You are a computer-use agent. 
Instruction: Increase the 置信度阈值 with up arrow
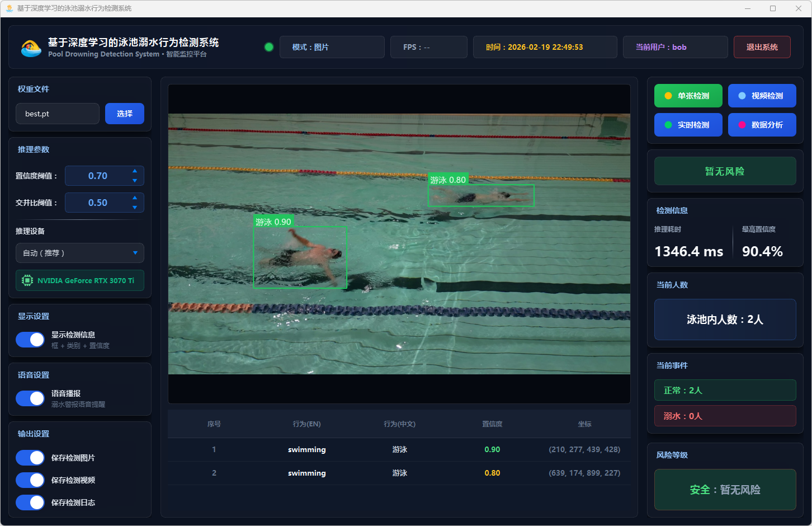pos(135,171)
